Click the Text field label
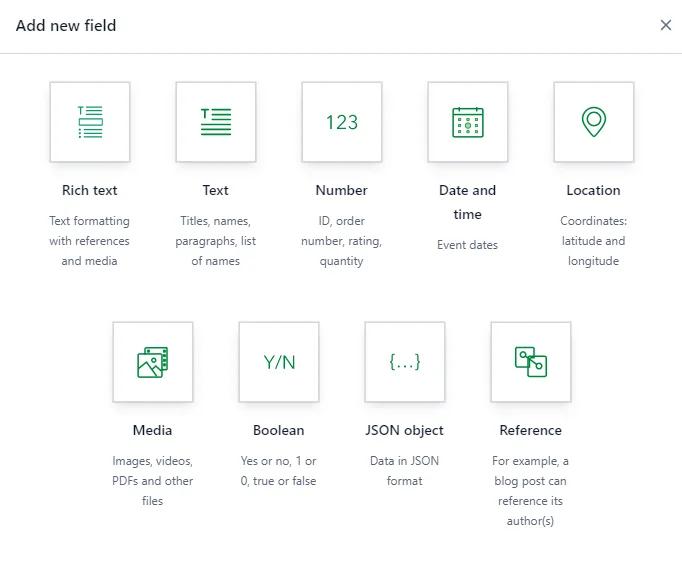 pos(216,190)
